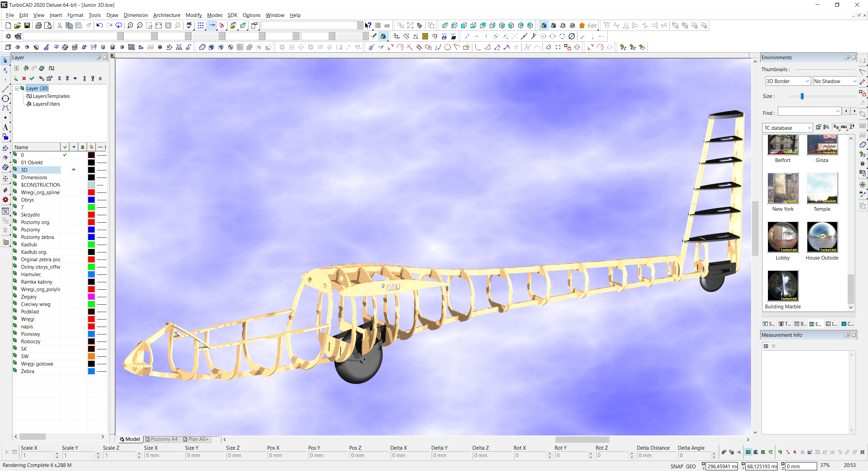Collapse the Layer (30) tree node
This screenshot has width=868, height=471.
tap(17, 88)
